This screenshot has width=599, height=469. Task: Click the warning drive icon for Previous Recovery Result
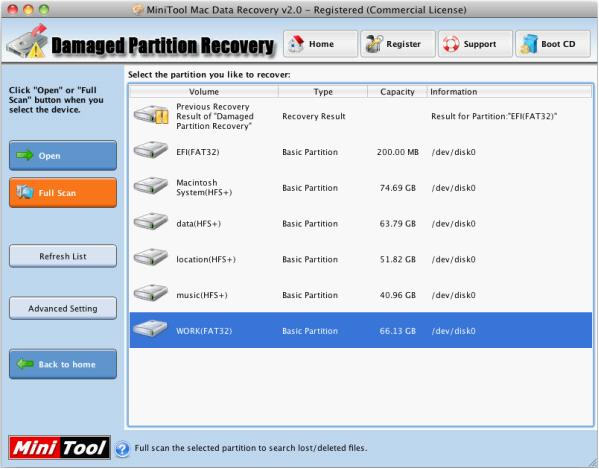click(x=151, y=114)
